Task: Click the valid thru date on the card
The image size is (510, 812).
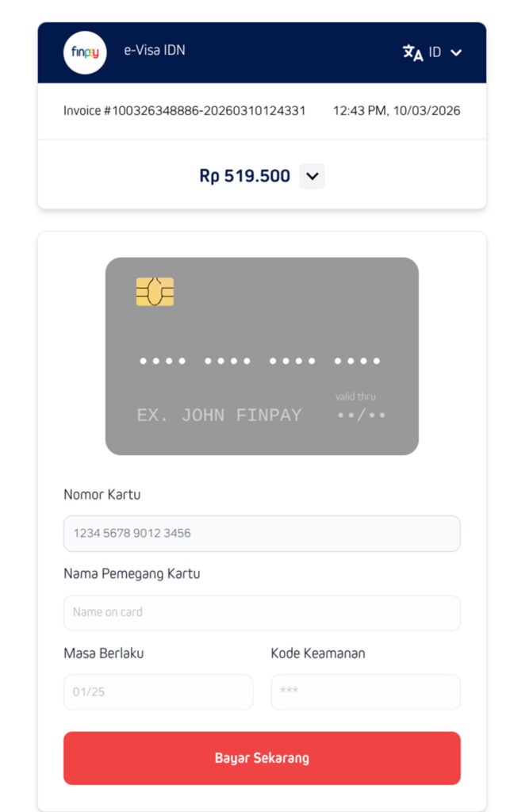Action: (x=361, y=415)
